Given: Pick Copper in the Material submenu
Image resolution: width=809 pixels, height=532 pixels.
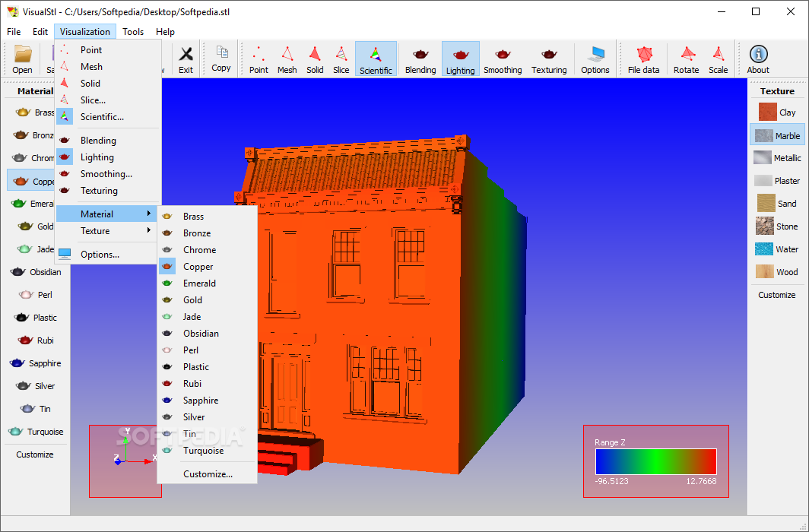Looking at the screenshot, I should coord(207,267).
